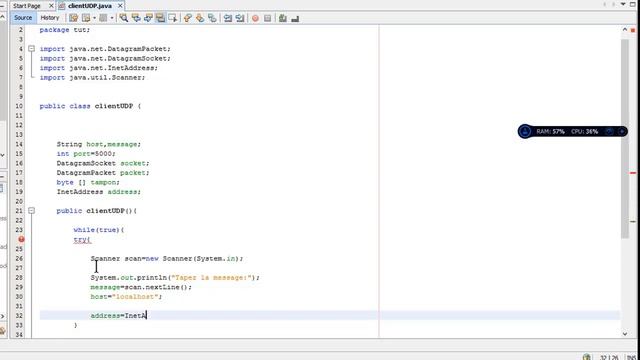Open the document list dropdown arrow
The height and width of the screenshot is (360, 640).
(x=623, y=4)
